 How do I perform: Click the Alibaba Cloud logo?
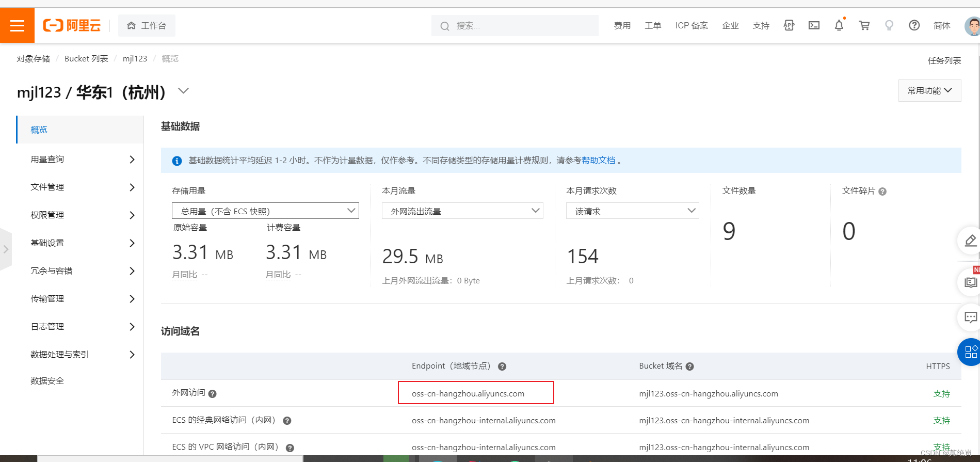point(72,25)
